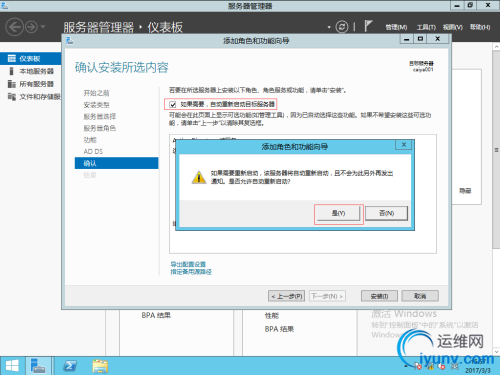Image resolution: width=500 pixels, height=375 pixels.
Task: Go to wizard step 功能
Action: 90,140
